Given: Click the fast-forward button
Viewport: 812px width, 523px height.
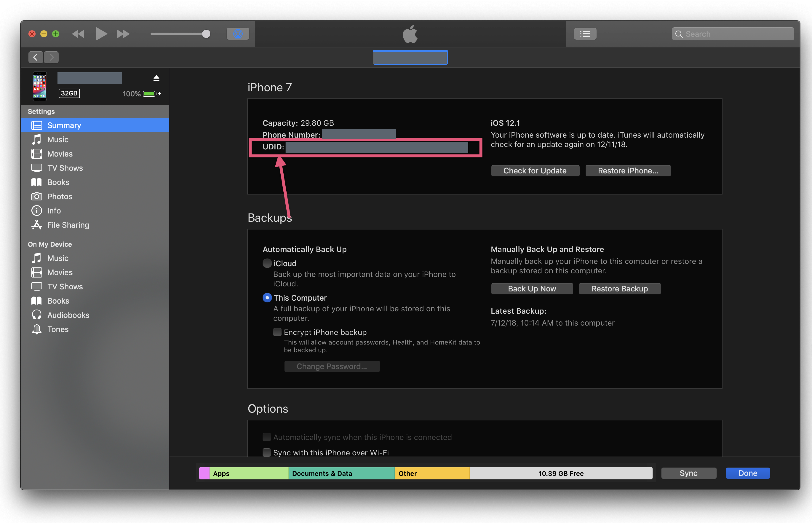Looking at the screenshot, I should tap(123, 34).
